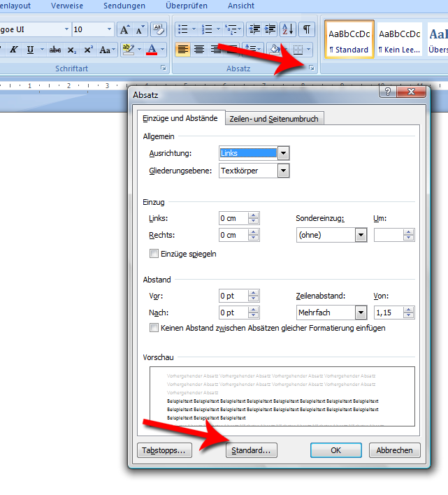Click the Nach spacing field

coord(233,313)
